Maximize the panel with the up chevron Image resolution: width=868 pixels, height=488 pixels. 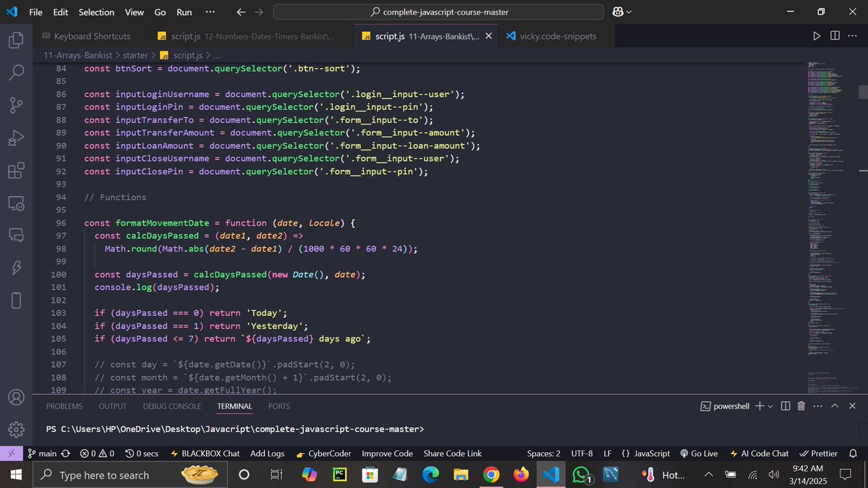(835, 406)
